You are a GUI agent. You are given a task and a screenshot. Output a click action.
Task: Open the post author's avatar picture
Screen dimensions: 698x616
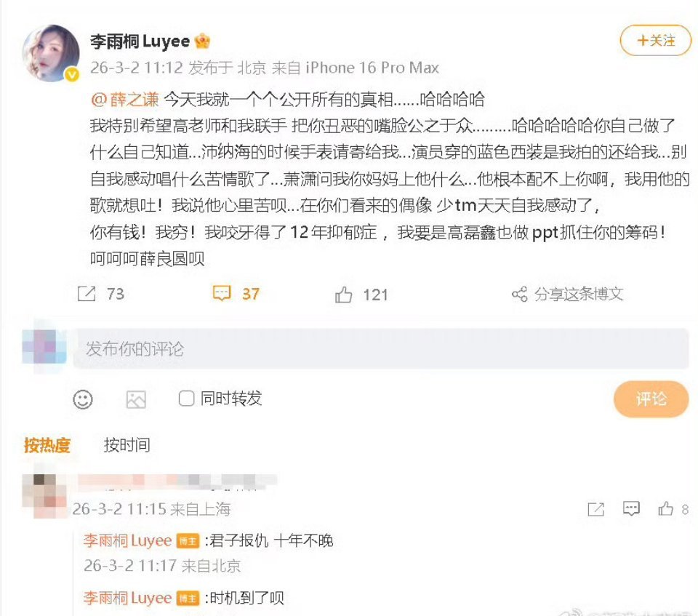pos(51,53)
